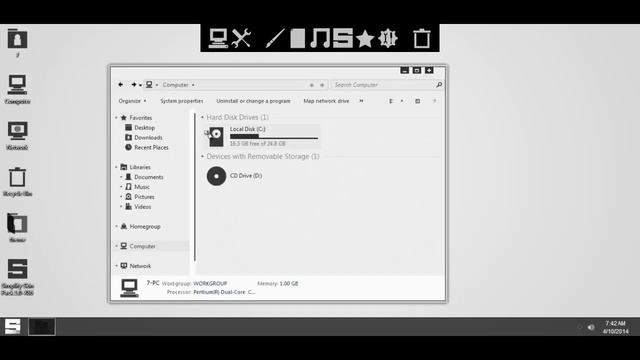This screenshot has width=640, height=360.
Task: Click the search magnifier icon in Explorer
Action: [x=439, y=84]
